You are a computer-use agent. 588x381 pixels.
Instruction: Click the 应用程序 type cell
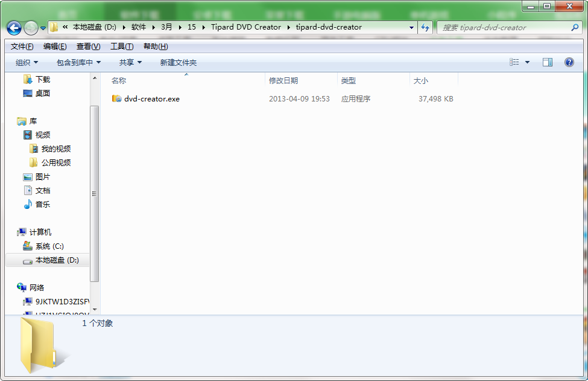click(355, 99)
